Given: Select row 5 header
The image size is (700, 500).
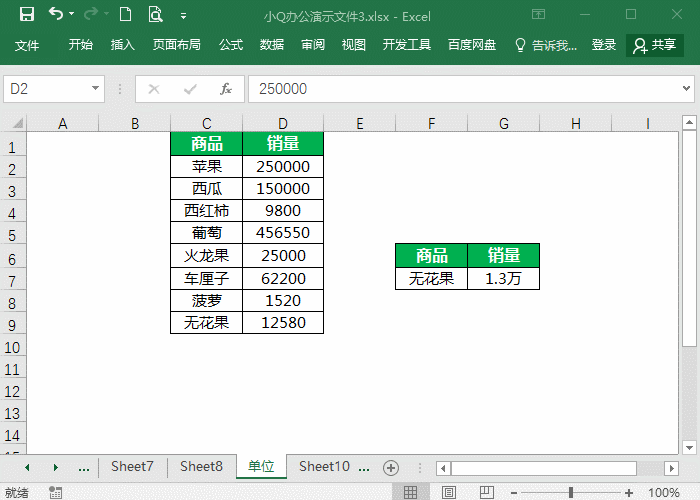Looking at the screenshot, I should tap(12, 234).
